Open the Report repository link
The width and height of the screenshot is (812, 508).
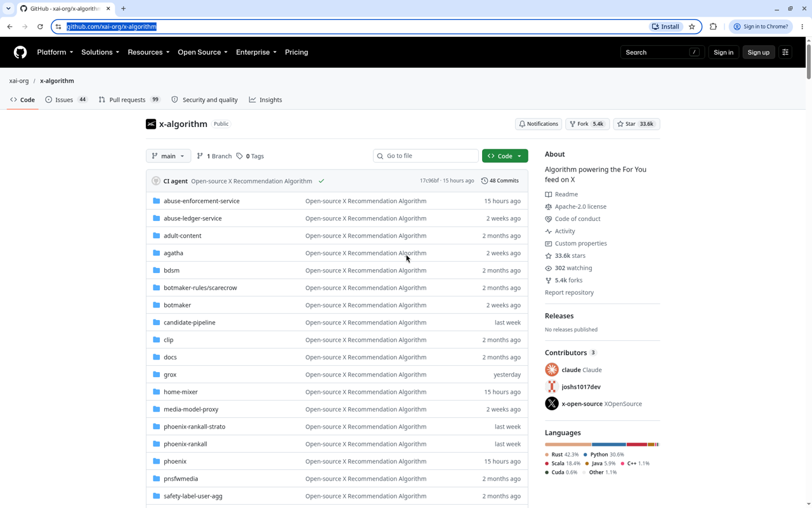[569, 293]
